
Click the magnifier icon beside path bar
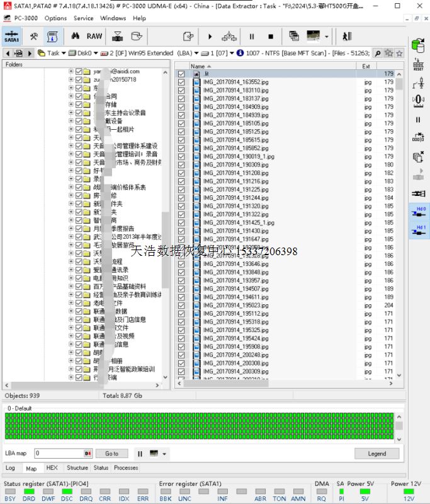(377, 53)
